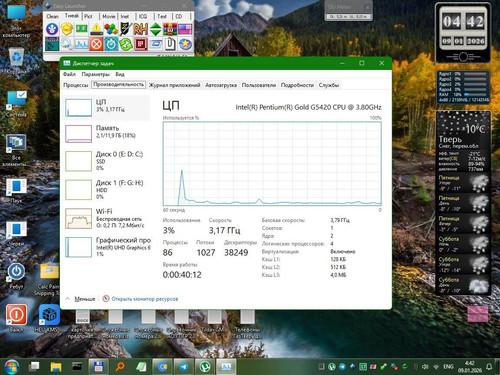
Task: Select Wi-Fi in performance sidebar
Action: click(107, 218)
